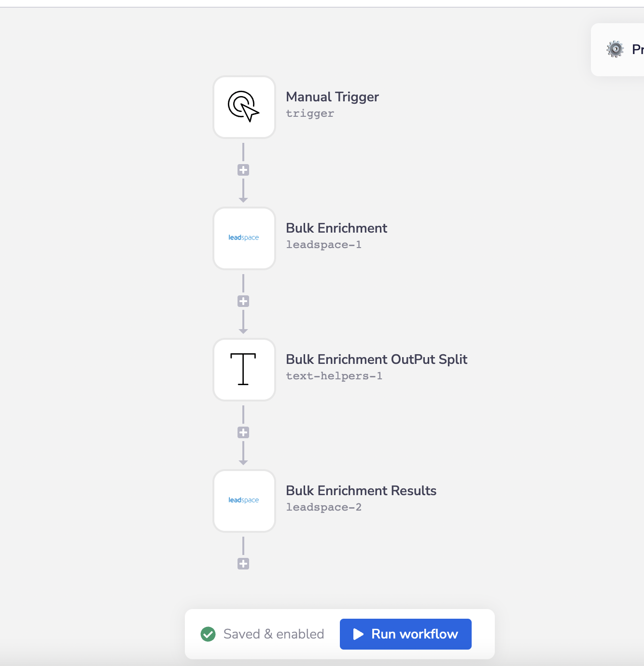Click the leadspace-2 step identifier

coord(323,507)
